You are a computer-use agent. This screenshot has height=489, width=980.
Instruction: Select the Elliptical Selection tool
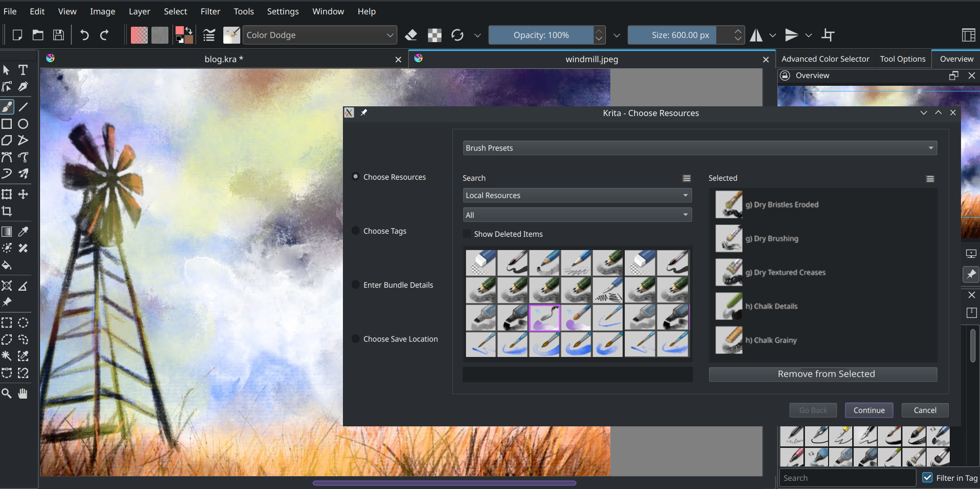click(23, 323)
